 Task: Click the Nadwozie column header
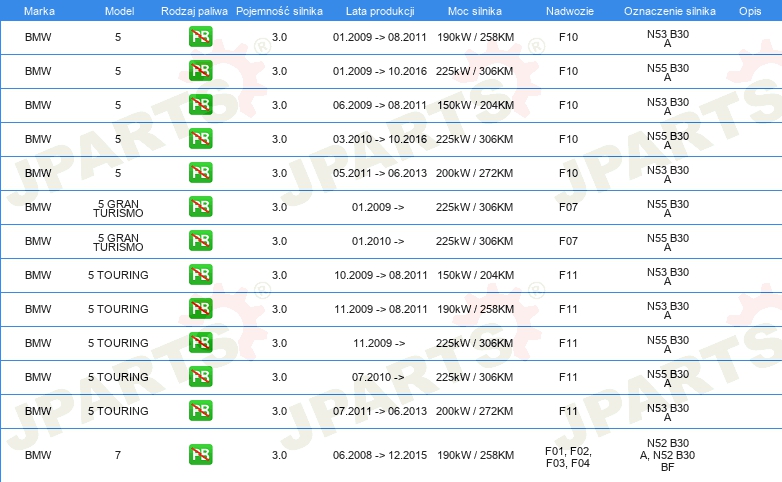tap(570, 11)
